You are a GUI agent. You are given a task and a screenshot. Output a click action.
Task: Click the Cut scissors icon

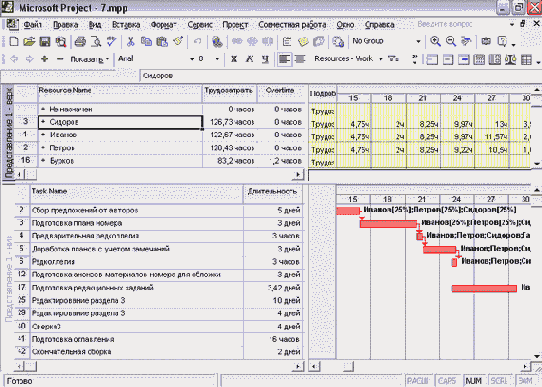pyautogui.click(x=130, y=42)
